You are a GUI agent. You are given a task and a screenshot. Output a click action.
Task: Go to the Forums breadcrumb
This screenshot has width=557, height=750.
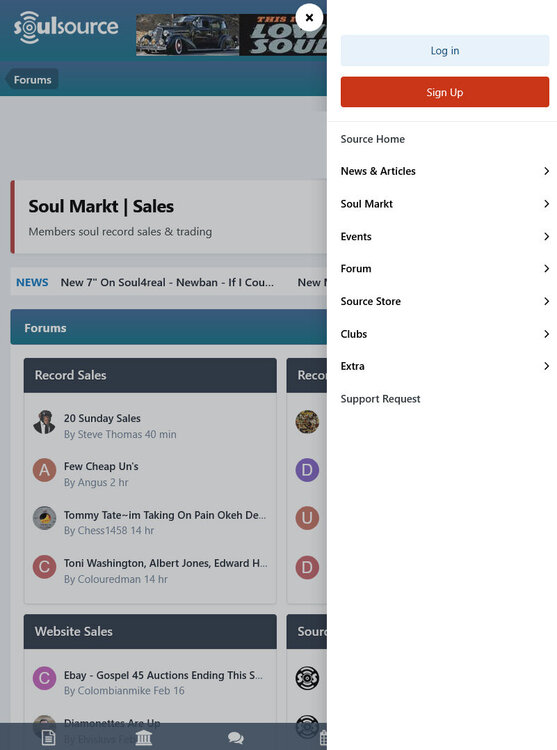click(32, 79)
